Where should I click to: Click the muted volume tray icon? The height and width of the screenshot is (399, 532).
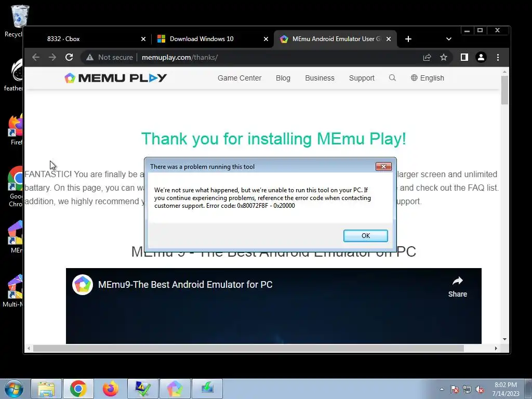(480, 389)
